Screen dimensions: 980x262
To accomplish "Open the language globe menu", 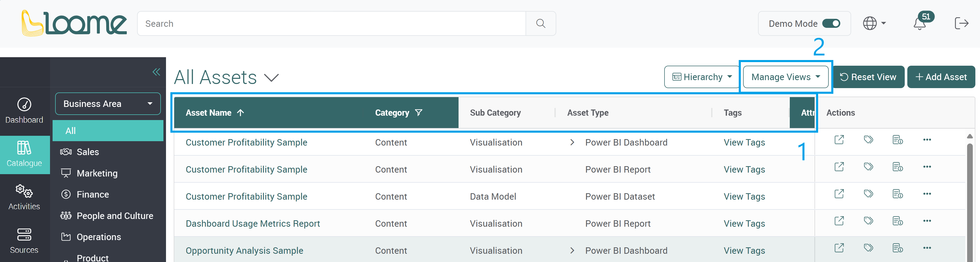I will point(874,24).
